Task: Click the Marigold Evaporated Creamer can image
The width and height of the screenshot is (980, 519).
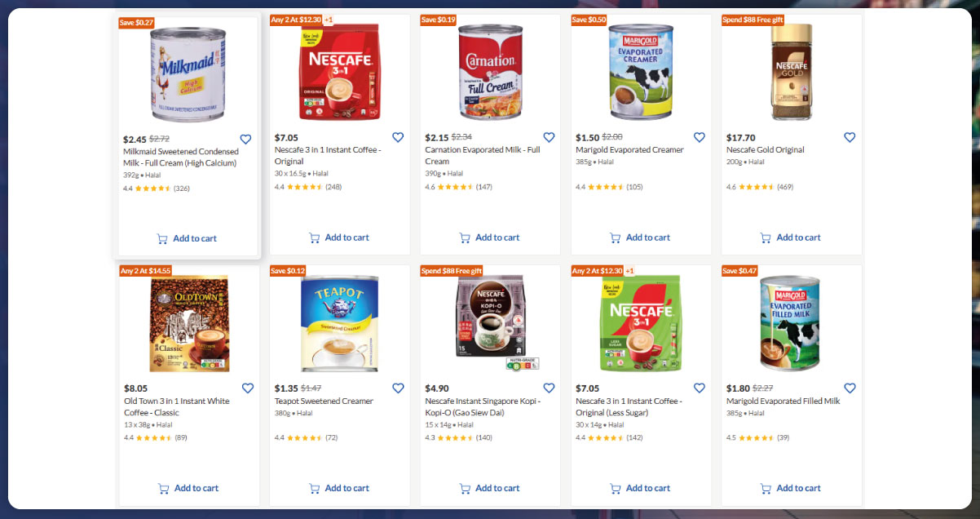Action: (641, 72)
